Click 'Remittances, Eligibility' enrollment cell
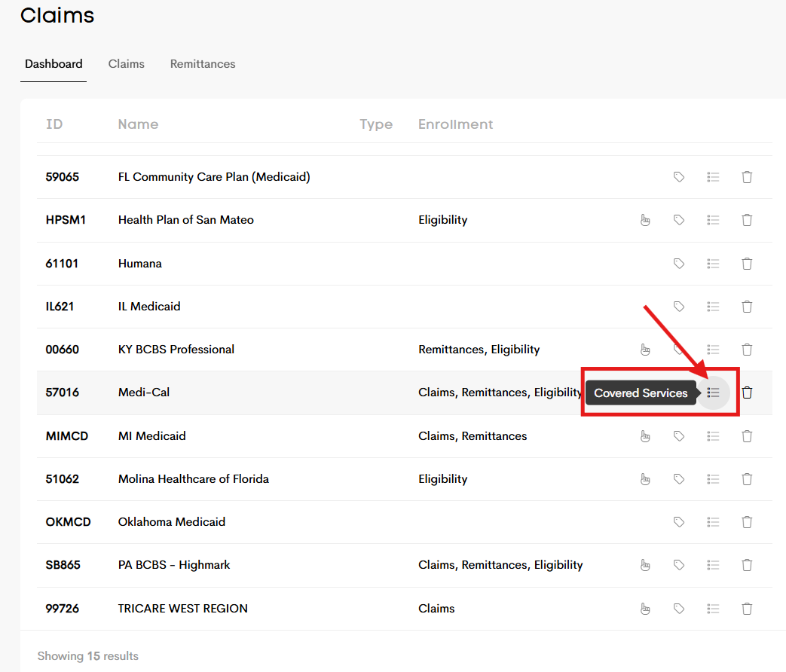This screenshot has height=672, width=786. coord(479,350)
